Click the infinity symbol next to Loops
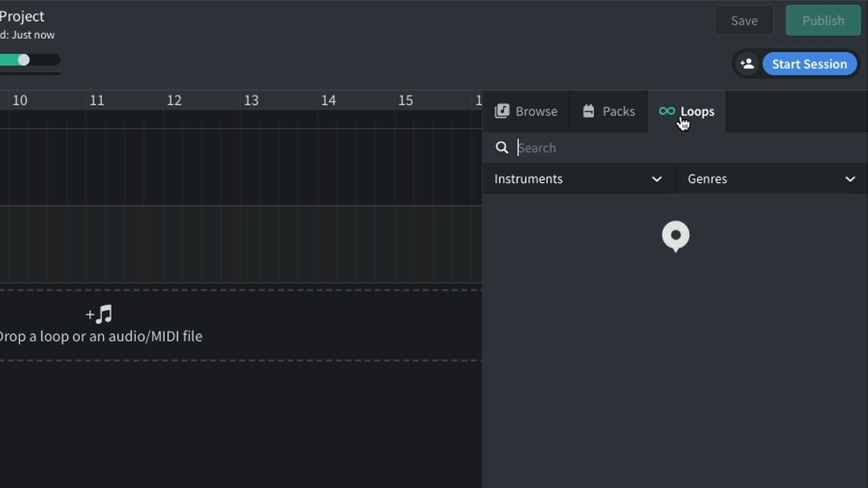The image size is (868, 488). [x=666, y=111]
